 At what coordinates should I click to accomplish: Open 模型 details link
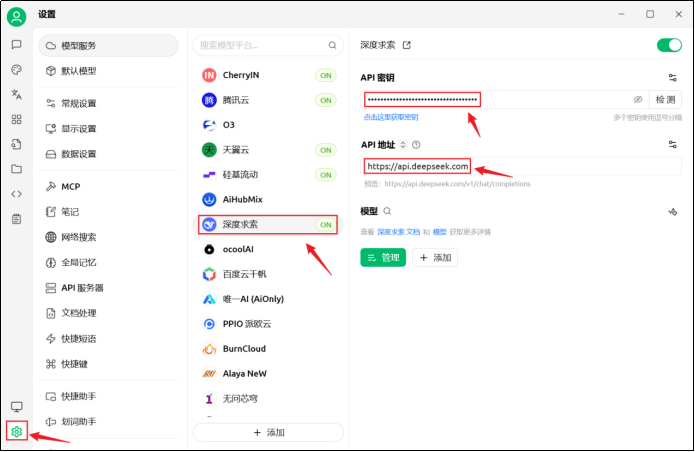coord(439,232)
